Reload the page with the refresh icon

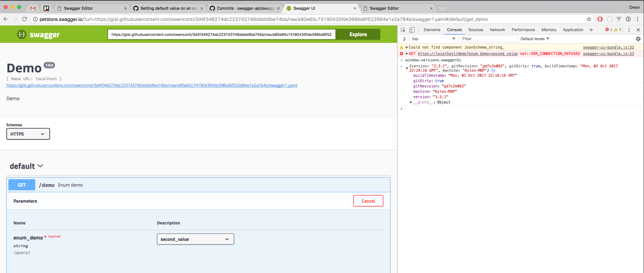coord(24,19)
